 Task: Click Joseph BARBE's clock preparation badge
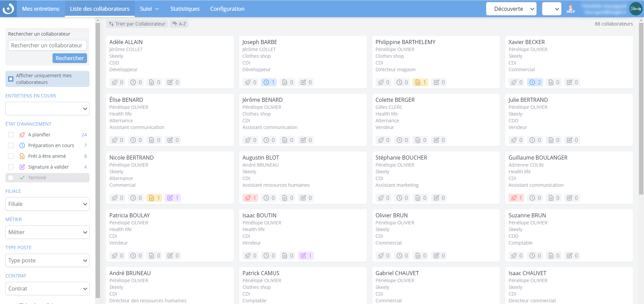coord(269,82)
